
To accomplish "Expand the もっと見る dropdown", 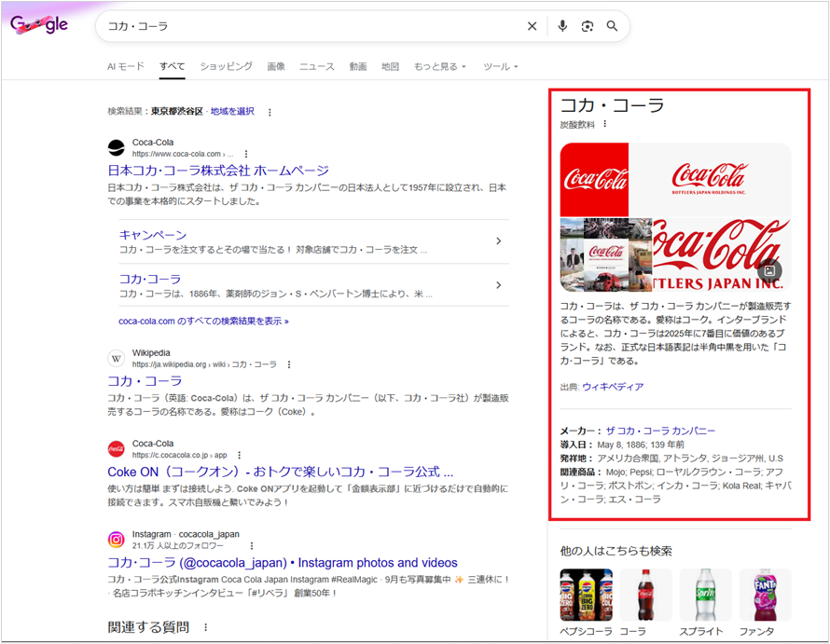I will [x=442, y=67].
